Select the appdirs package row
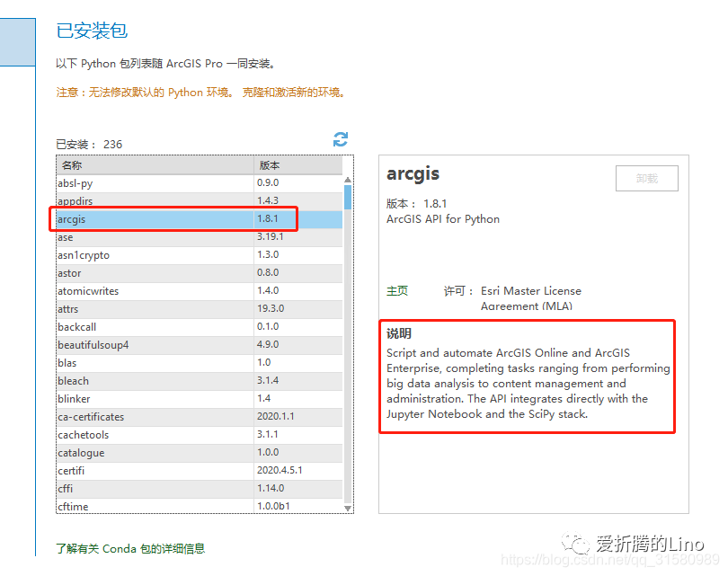728x576 pixels. click(200, 201)
